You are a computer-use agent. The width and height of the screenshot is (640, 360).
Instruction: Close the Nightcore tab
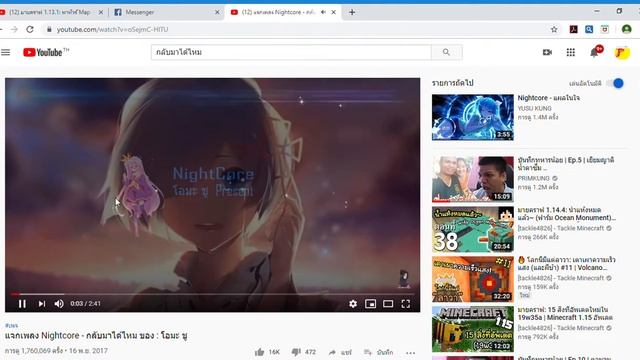[x=334, y=12]
